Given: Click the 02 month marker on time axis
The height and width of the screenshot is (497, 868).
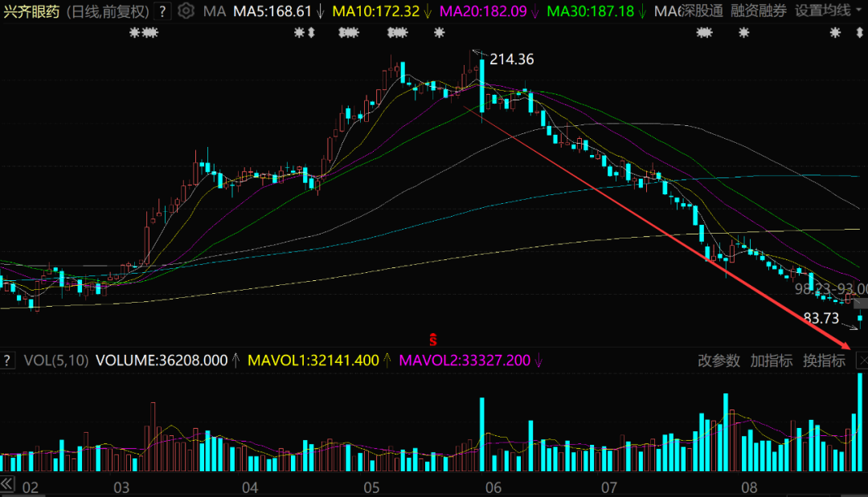Looking at the screenshot, I should point(31,487).
